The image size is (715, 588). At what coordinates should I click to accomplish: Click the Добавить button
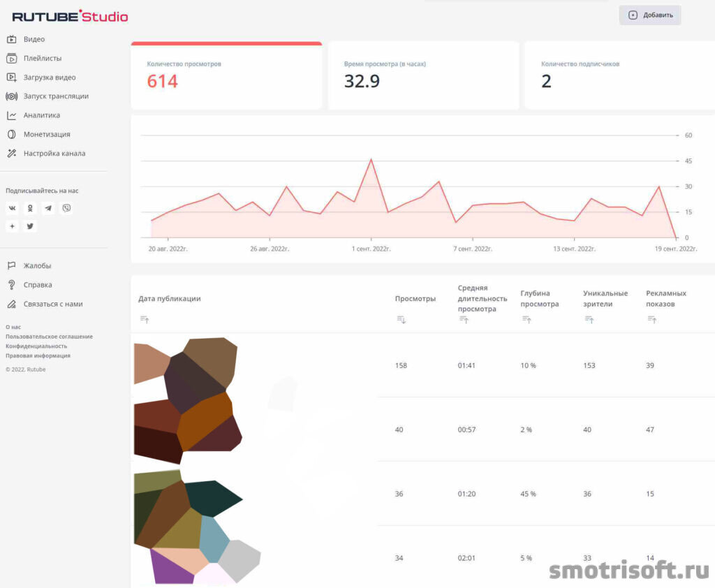[x=650, y=15]
